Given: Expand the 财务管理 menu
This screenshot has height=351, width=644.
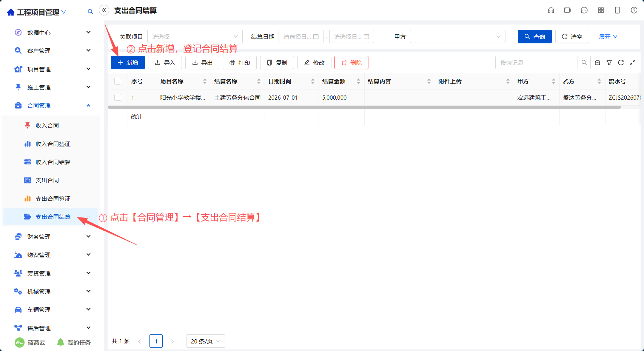Looking at the screenshot, I should tap(53, 237).
